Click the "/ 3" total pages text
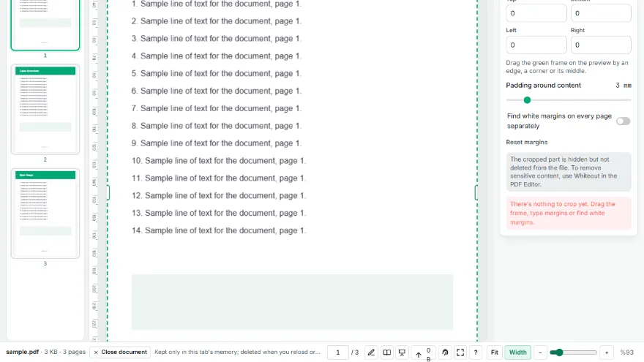This screenshot has height=362, width=644. 355,352
